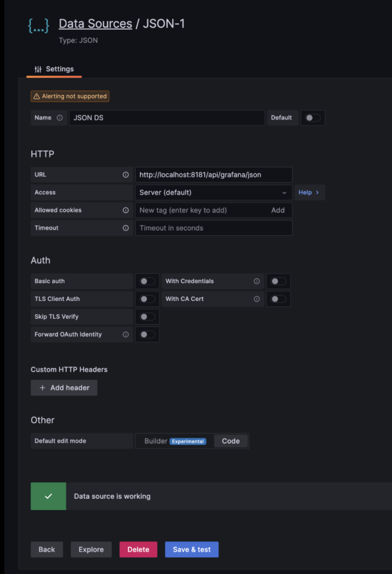This screenshot has width=392, height=574.
Task: Click the With CA Cert info icon
Action: tap(256, 299)
